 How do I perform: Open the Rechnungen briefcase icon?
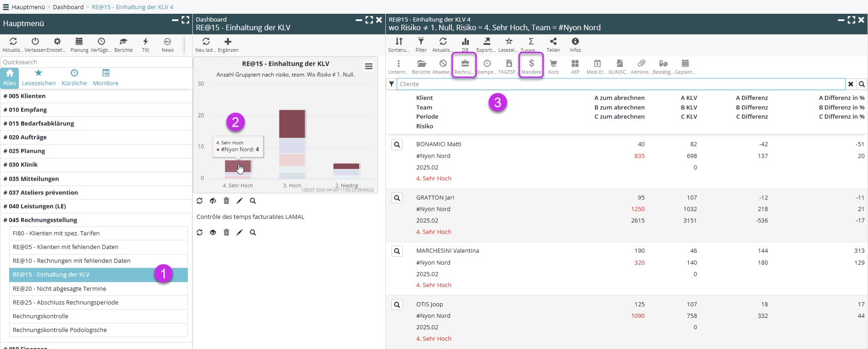pyautogui.click(x=464, y=65)
